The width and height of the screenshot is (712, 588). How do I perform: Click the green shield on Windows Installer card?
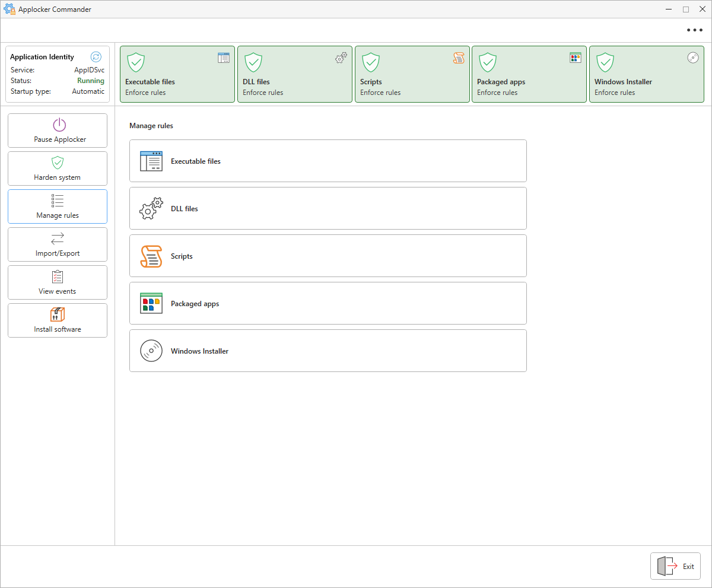[605, 62]
